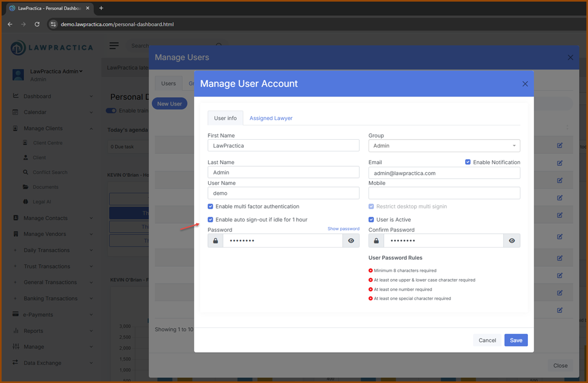Close the Manage User Account dialog
The image size is (588, 383).
pos(525,84)
